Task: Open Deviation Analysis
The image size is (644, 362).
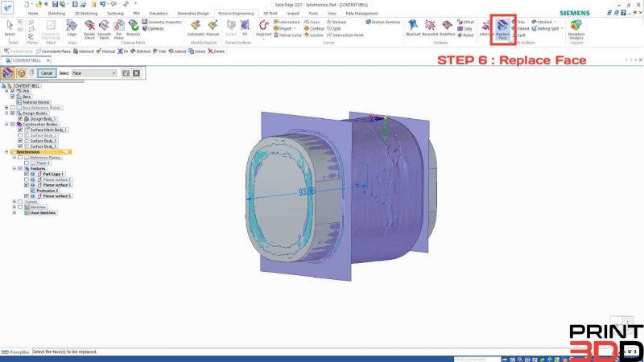Action: pyautogui.click(x=576, y=30)
